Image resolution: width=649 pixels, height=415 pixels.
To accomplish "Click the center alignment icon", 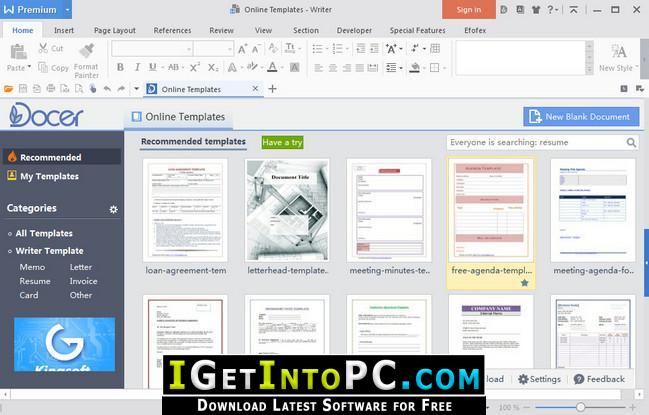I will click(332, 68).
